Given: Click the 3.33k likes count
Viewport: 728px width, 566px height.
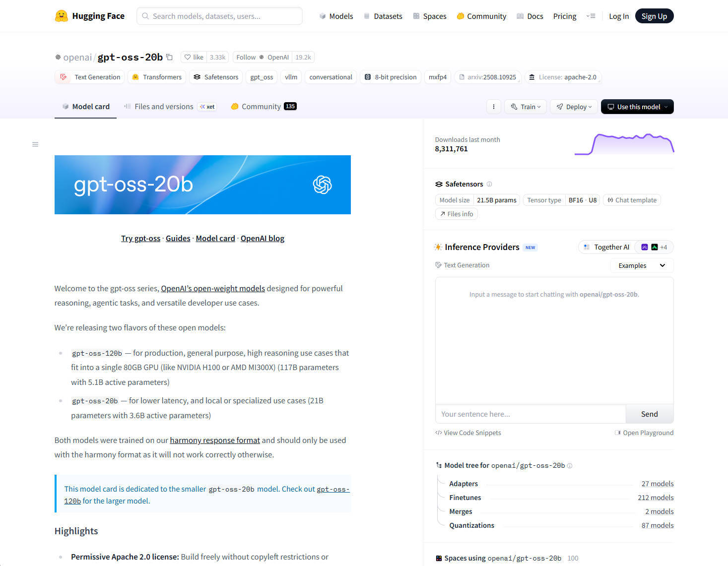Looking at the screenshot, I should [217, 57].
